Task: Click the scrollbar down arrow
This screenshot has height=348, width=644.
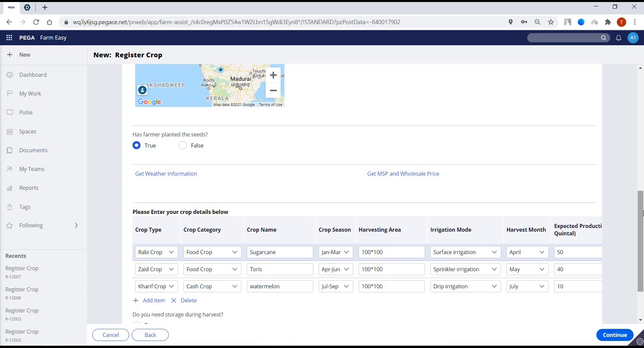Action: (640, 320)
